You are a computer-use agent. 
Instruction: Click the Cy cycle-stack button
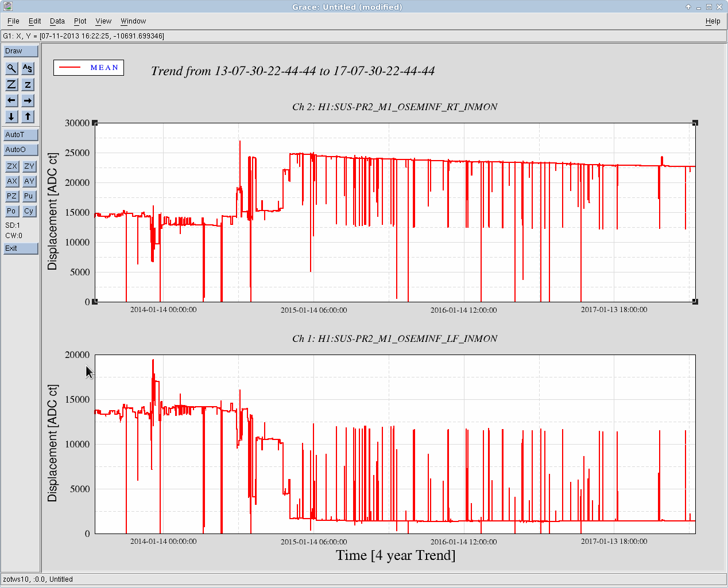click(x=29, y=211)
